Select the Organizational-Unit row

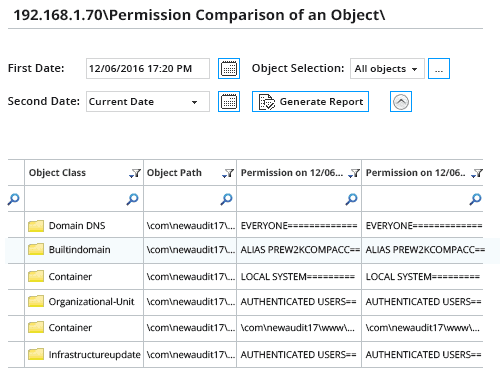click(x=245, y=302)
